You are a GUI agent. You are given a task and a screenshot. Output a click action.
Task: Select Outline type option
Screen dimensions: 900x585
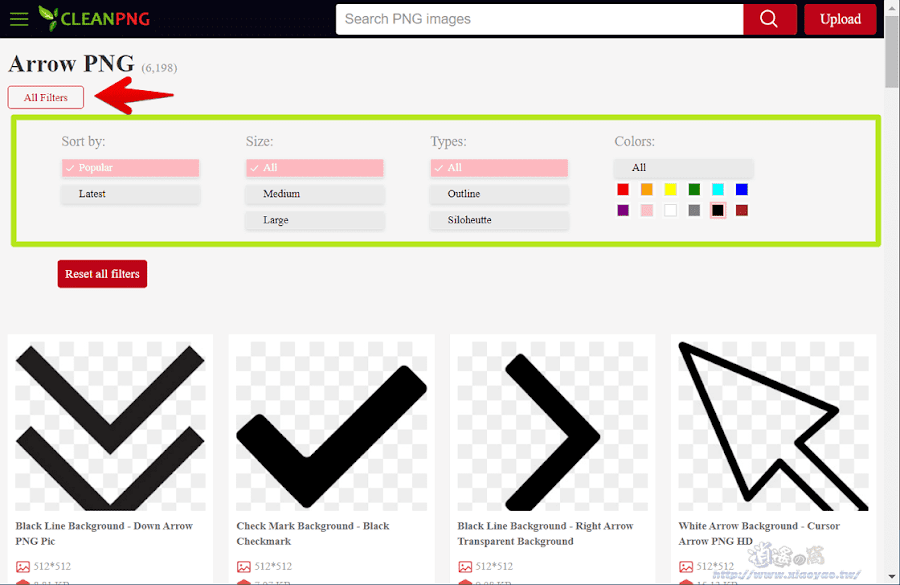click(x=499, y=194)
